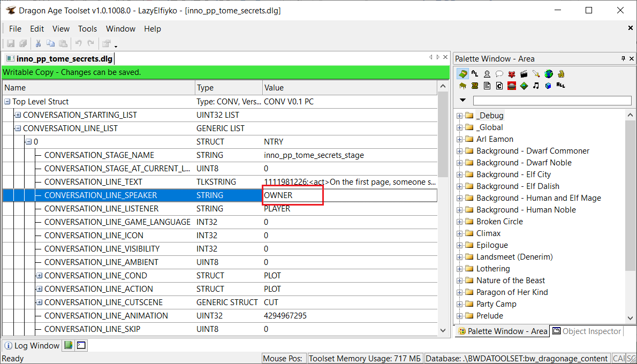Click the palette search input field
The height and width of the screenshot is (364, 637).
(552, 101)
